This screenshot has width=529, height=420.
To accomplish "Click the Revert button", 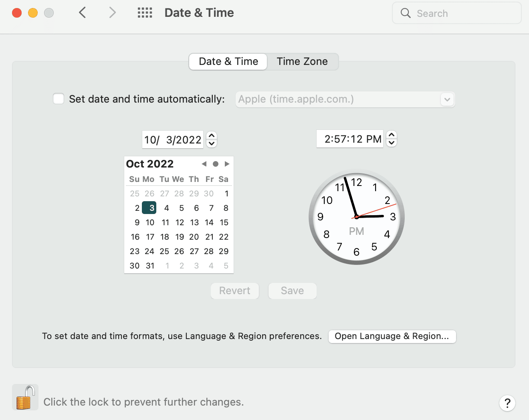I will 234,291.
